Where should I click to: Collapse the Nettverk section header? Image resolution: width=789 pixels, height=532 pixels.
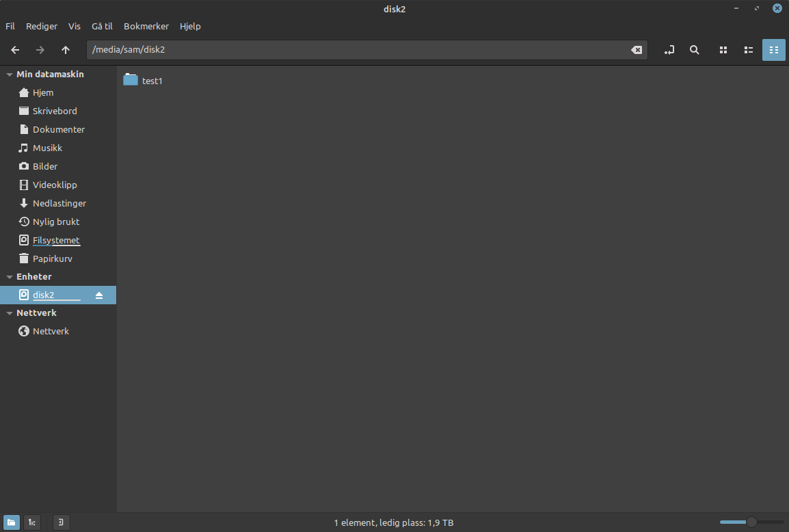tap(9, 313)
